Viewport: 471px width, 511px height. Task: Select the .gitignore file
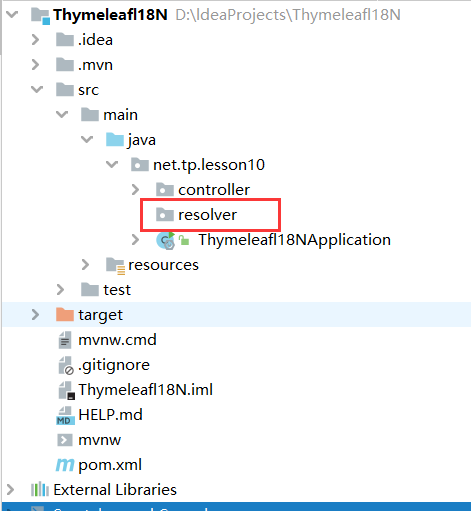click(x=114, y=365)
